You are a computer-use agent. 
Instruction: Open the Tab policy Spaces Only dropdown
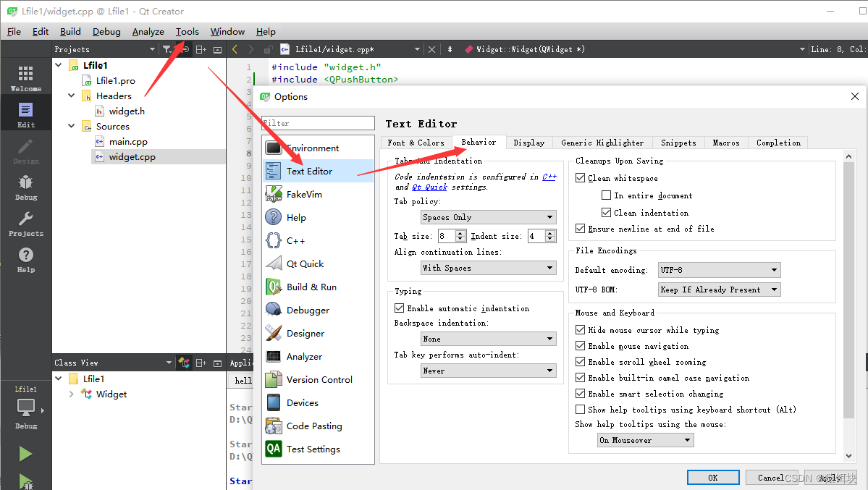click(488, 217)
